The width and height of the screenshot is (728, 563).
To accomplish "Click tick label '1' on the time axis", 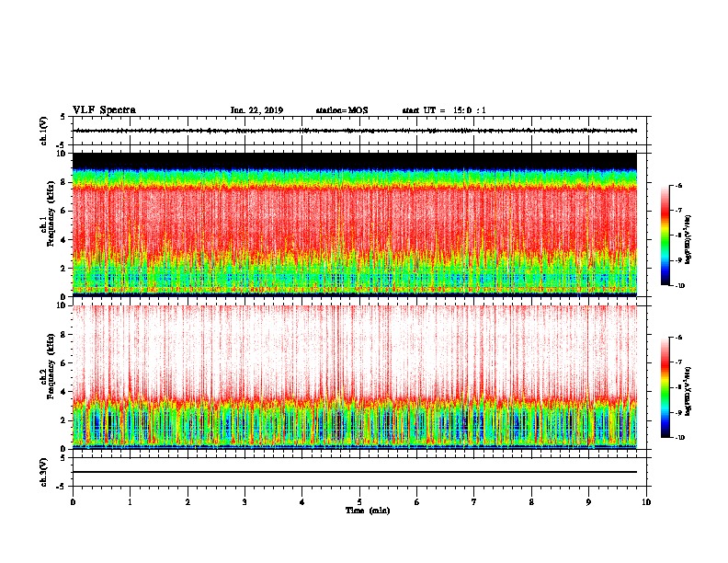I will click(x=130, y=502).
